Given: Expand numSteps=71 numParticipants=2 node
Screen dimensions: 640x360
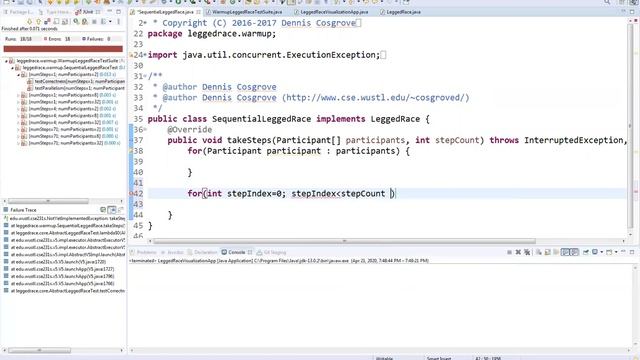Looking at the screenshot, I should pyautogui.click(x=18, y=129).
